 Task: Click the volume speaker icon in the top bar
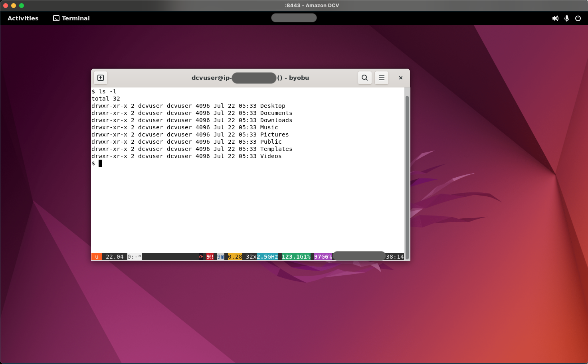tap(555, 18)
